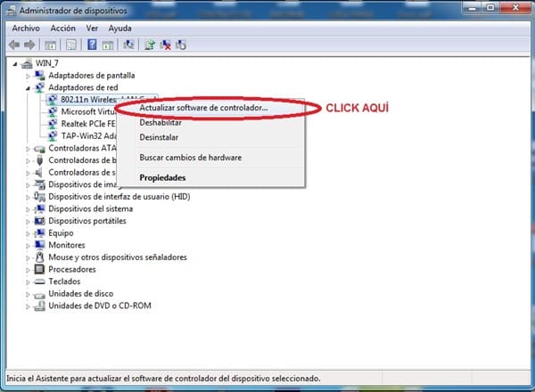The image size is (535, 392).
Task: Select the Equipo tree entry
Action: [61, 233]
